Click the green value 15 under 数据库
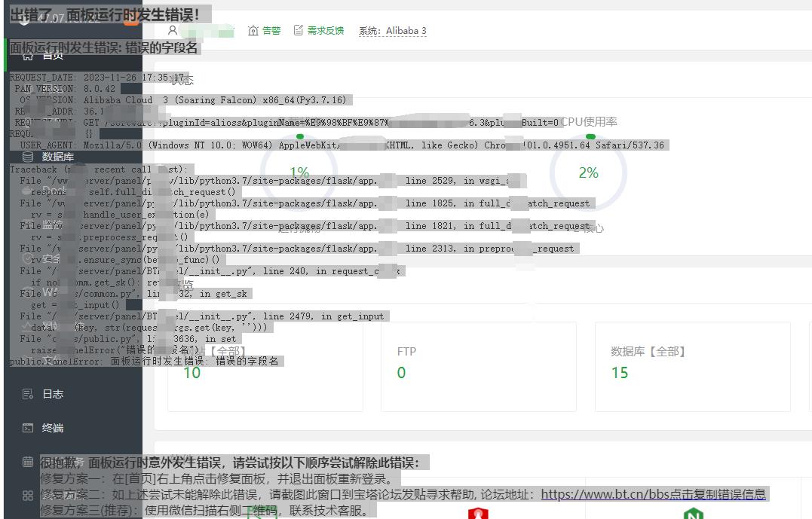 coord(619,373)
